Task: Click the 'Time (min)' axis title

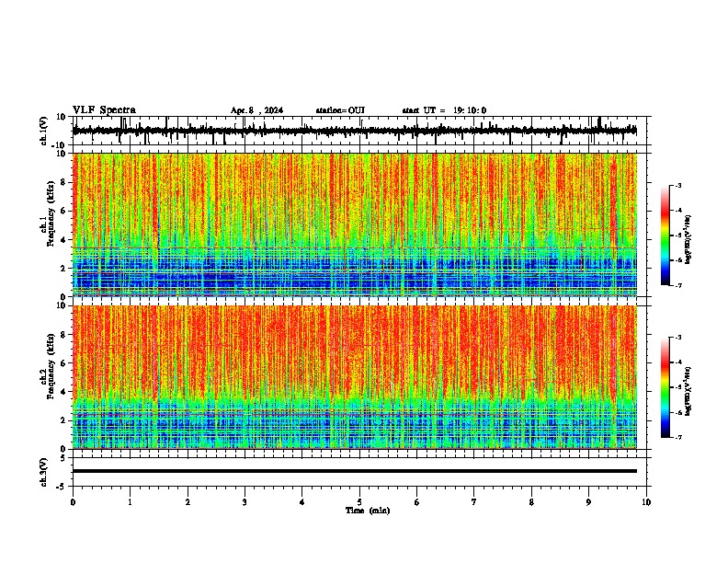Action: coord(368,511)
